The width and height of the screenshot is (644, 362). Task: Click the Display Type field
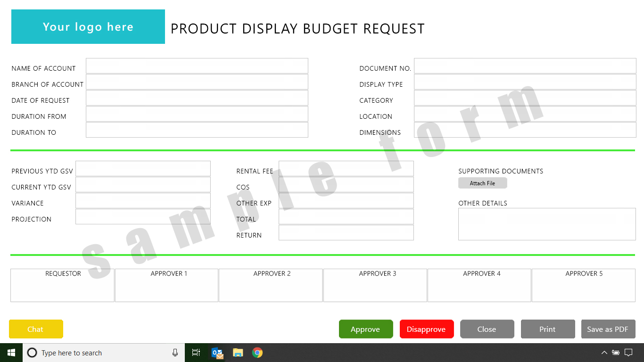tap(525, 82)
